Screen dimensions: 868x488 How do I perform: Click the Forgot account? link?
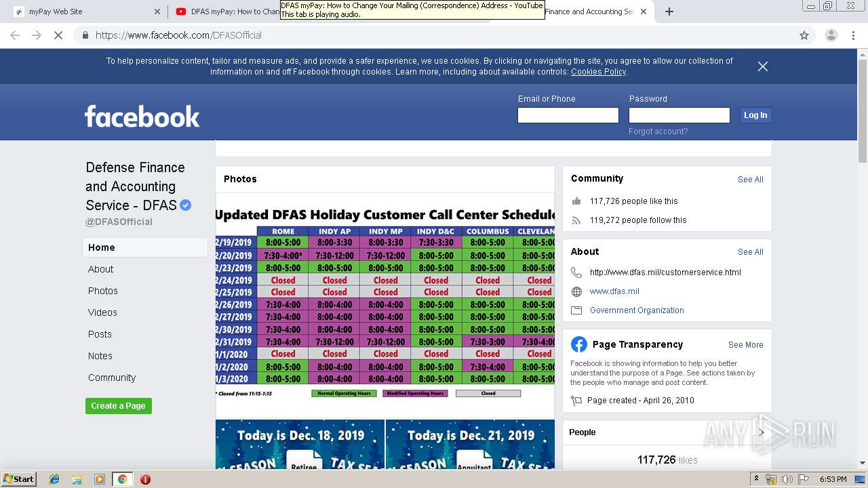coord(658,131)
